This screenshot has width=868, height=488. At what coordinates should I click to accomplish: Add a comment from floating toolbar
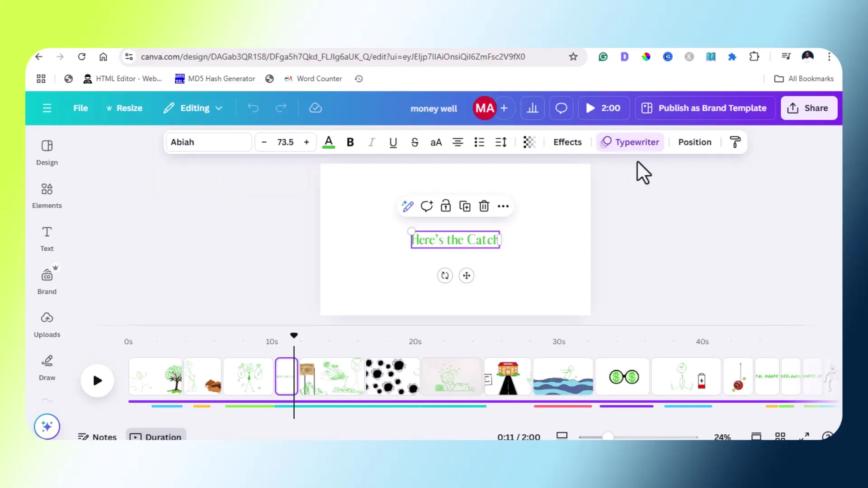click(x=426, y=206)
